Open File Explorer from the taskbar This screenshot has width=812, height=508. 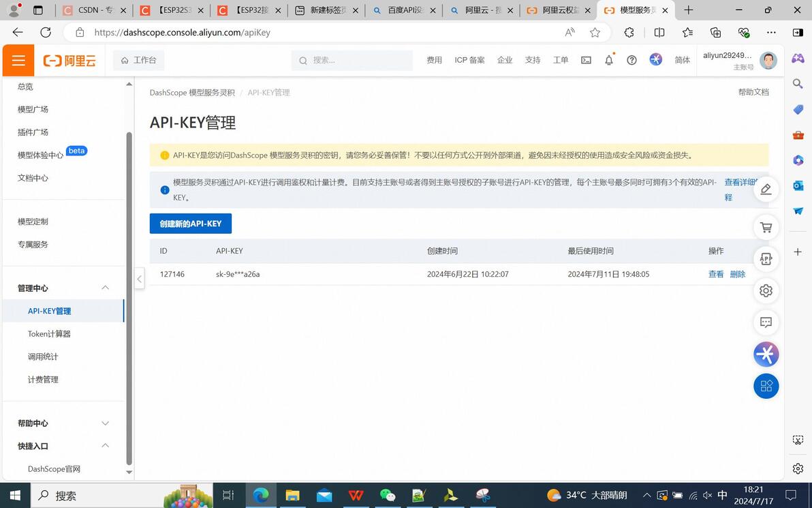293,496
